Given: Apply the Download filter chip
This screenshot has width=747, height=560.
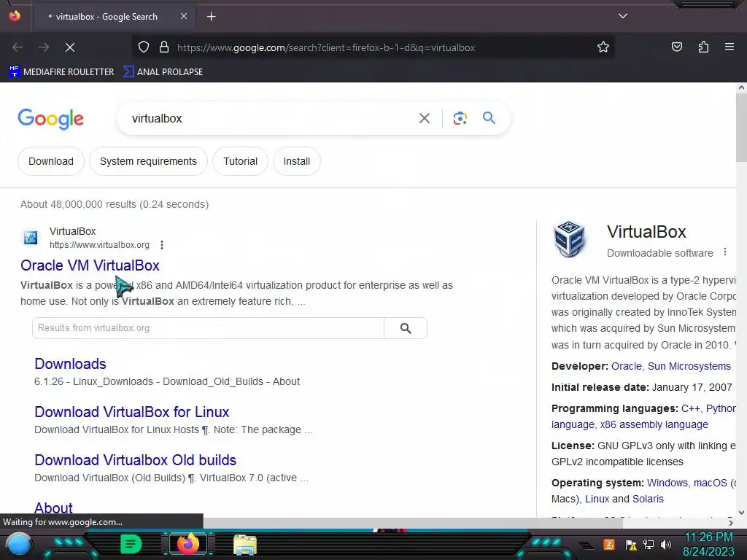Looking at the screenshot, I should tap(51, 161).
